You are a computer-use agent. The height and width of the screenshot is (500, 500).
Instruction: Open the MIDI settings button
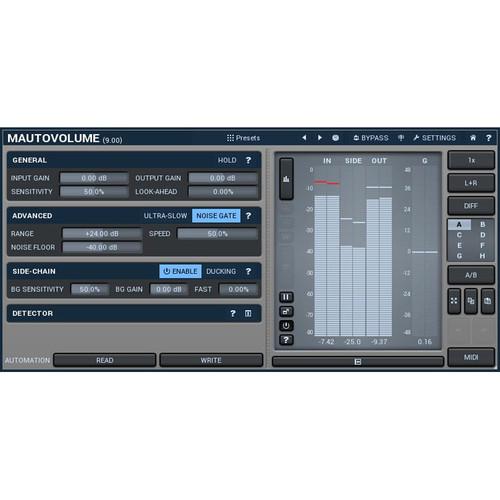[471, 357]
